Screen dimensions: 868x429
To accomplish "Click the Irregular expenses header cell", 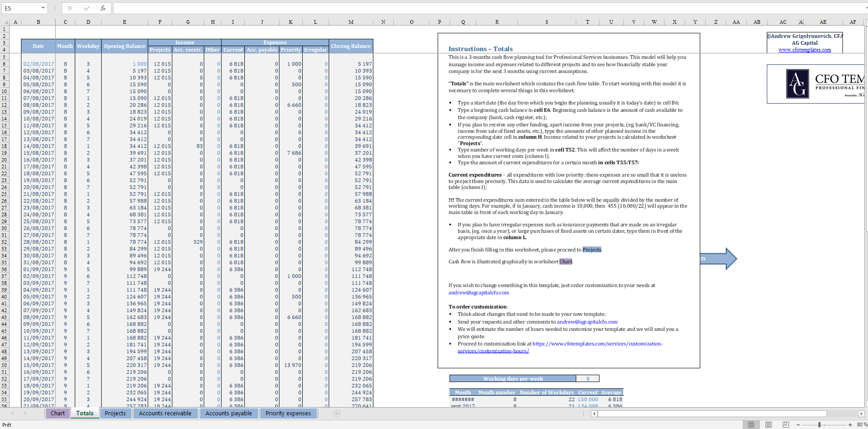I will [315, 50].
